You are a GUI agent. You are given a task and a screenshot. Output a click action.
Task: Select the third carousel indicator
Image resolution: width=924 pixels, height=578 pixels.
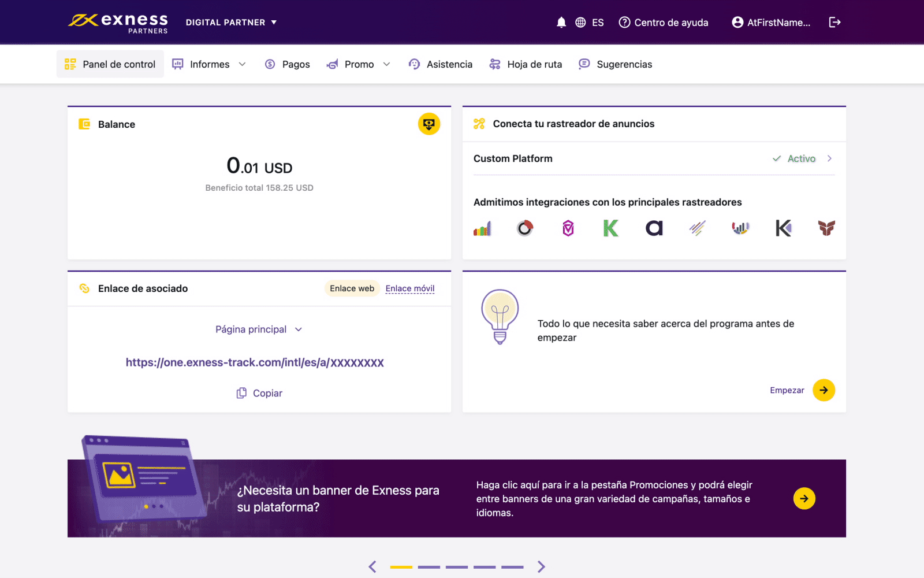point(457,567)
